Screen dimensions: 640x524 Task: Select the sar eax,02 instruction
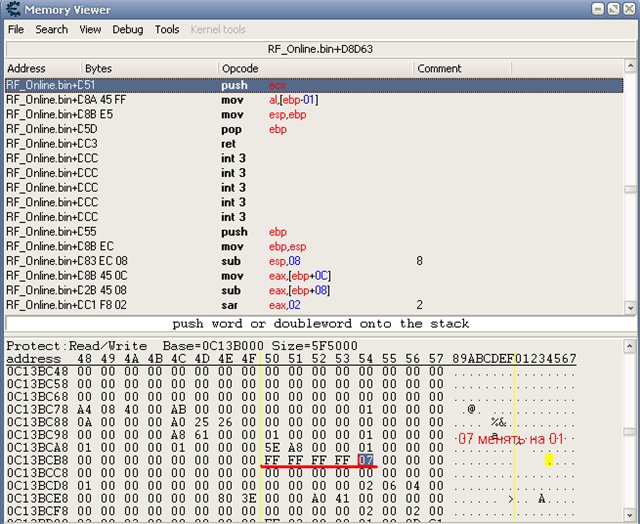(314, 305)
